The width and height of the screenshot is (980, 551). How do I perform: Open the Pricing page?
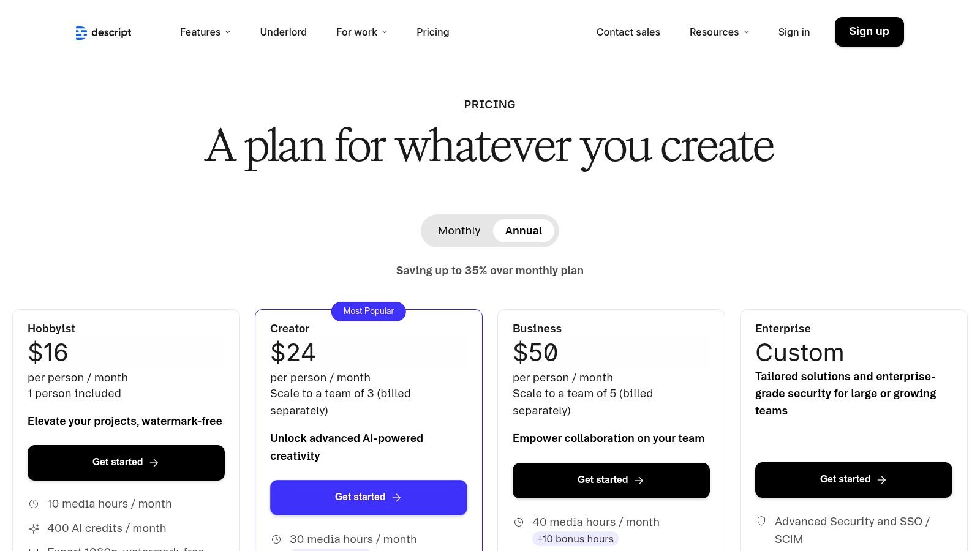(x=432, y=32)
